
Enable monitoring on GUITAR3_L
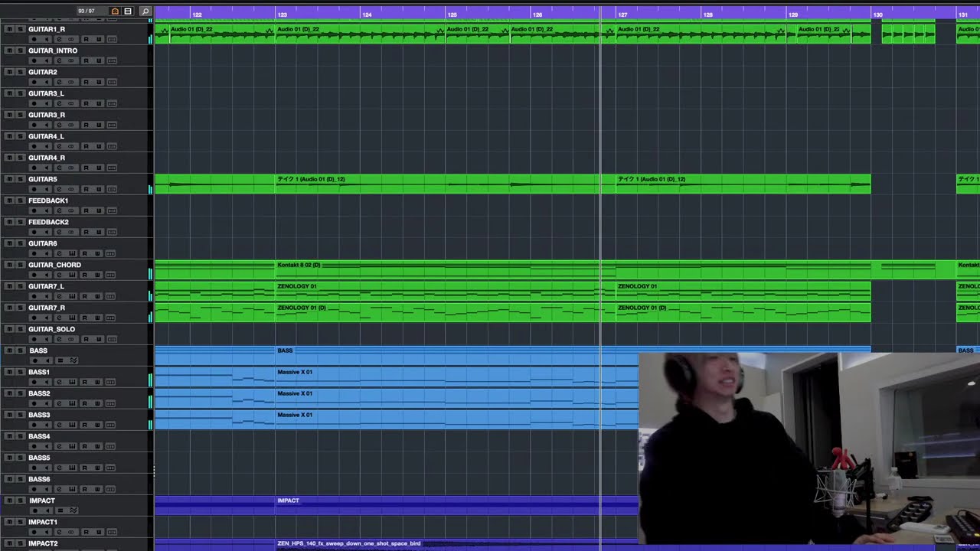point(47,103)
